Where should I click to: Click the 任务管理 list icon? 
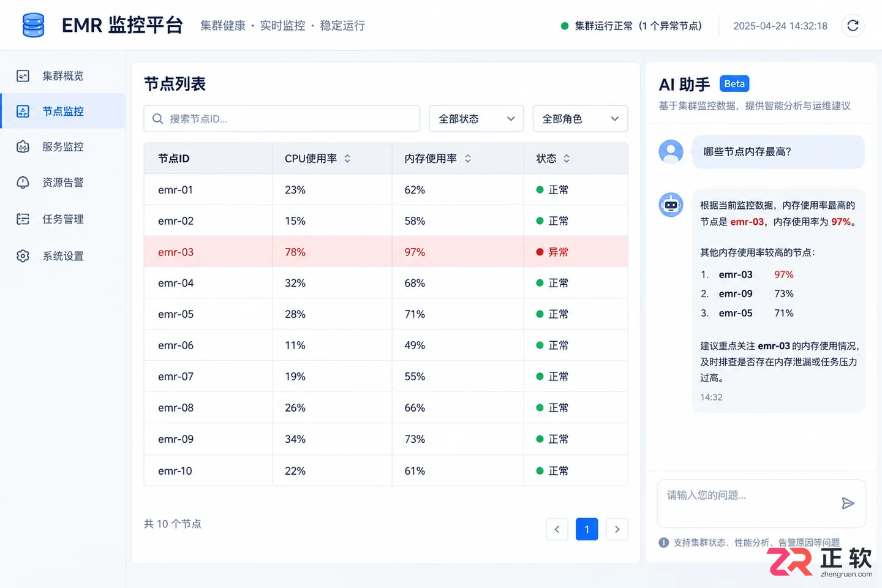23,219
